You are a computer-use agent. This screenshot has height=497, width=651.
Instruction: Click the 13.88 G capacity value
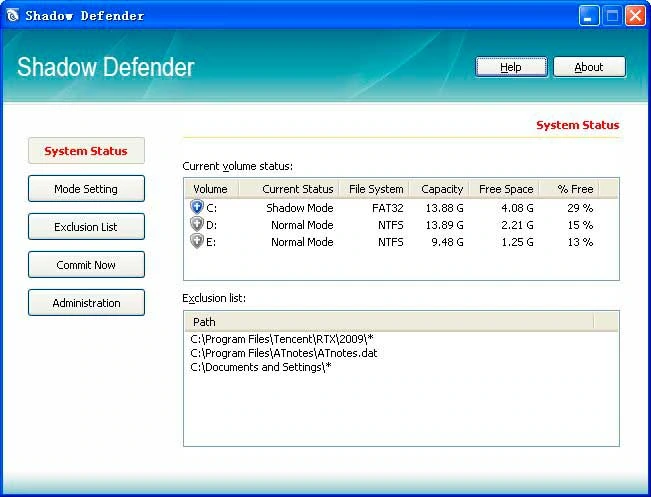click(444, 208)
